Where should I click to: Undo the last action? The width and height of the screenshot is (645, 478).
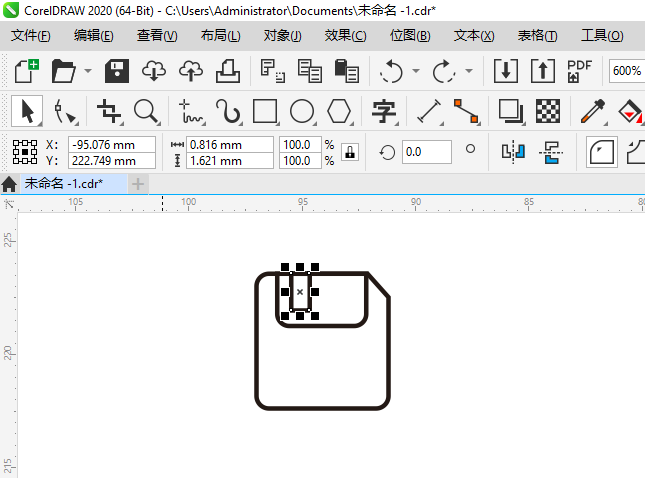[x=391, y=71]
